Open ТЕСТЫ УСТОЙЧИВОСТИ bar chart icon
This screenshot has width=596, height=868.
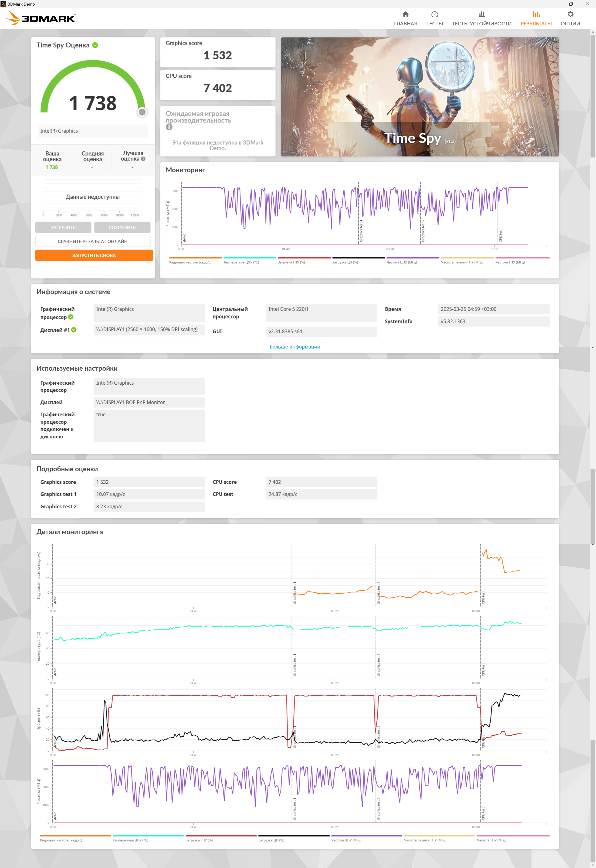pyautogui.click(x=481, y=14)
